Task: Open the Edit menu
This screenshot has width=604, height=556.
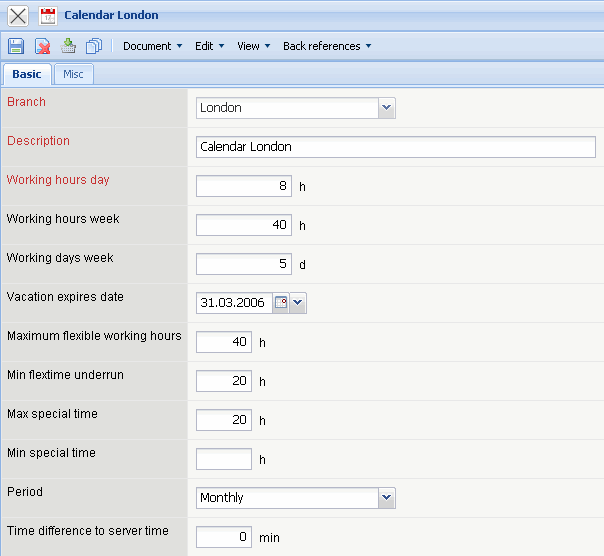Action: coord(209,46)
